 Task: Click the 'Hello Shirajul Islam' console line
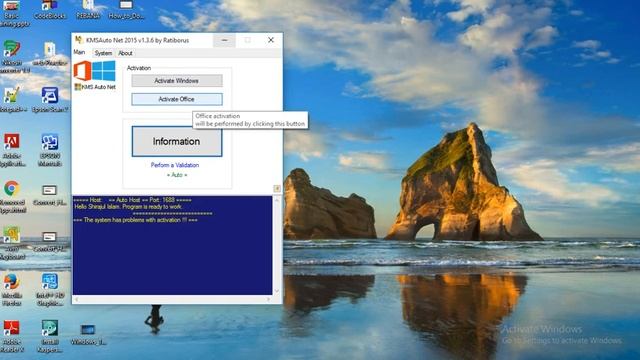pyautogui.click(x=128, y=207)
